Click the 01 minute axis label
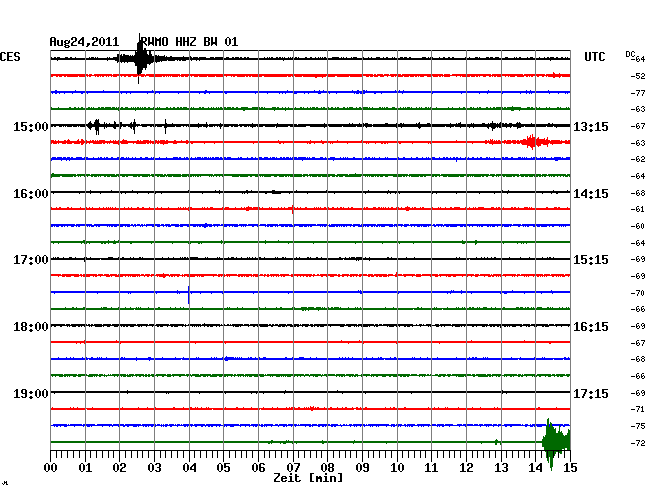This screenshot has height=494, width=650. (85, 468)
